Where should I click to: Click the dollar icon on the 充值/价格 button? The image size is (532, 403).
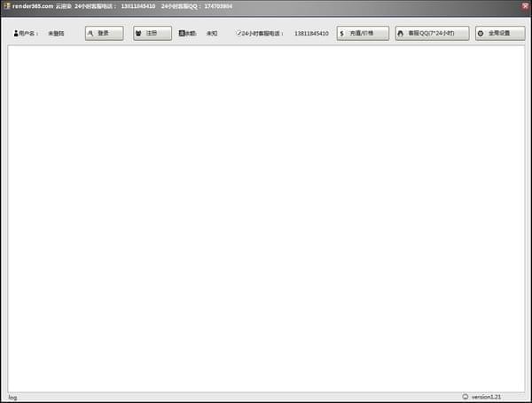point(342,34)
